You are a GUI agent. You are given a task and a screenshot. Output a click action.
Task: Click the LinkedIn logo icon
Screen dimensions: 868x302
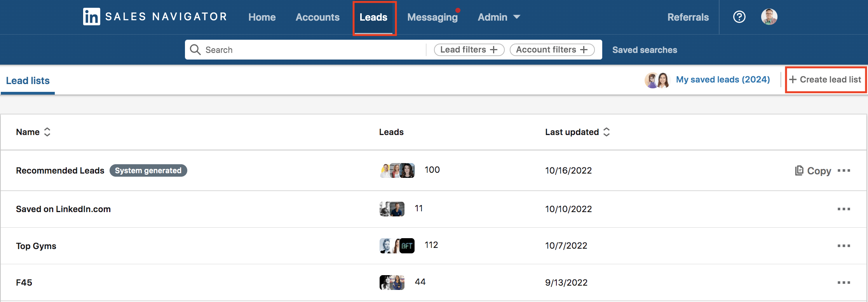click(91, 17)
